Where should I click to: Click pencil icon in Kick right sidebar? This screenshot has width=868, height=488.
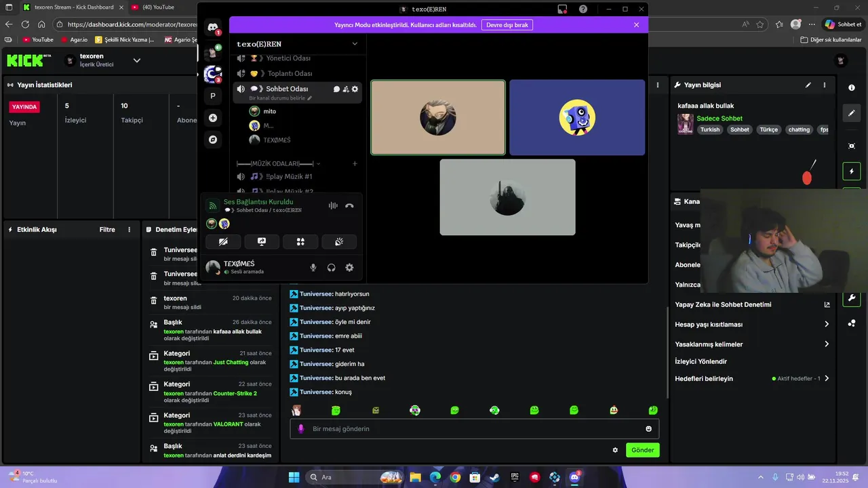pos(852,113)
